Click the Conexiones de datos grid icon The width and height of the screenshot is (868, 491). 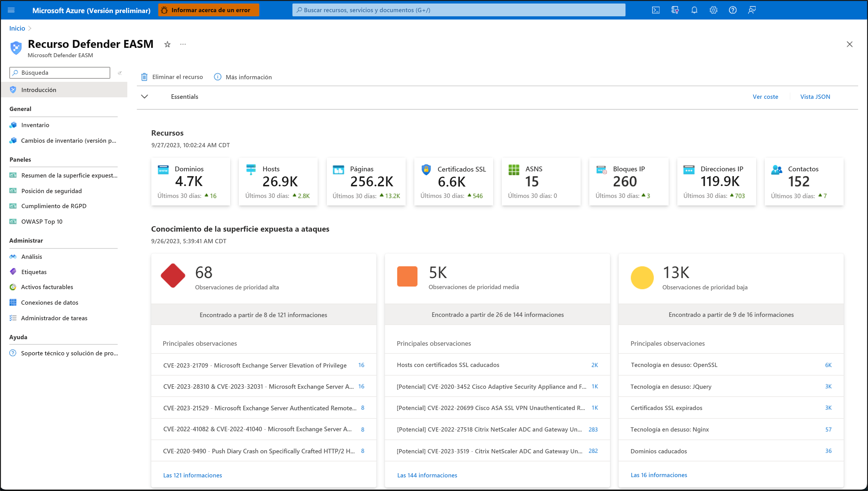coord(13,302)
